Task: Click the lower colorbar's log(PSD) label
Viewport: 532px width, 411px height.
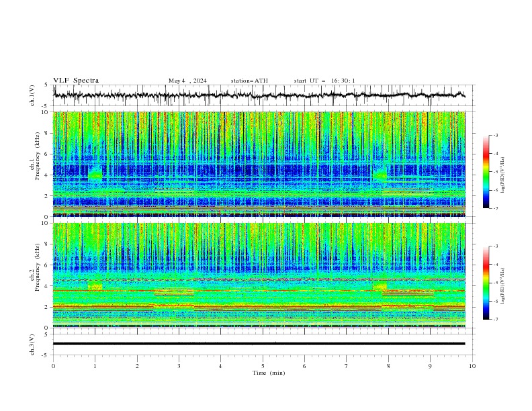Action: [503, 285]
